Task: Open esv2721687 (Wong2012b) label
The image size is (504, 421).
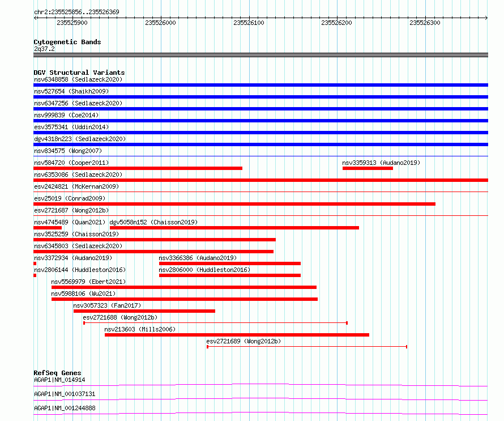Action: (71, 210)
